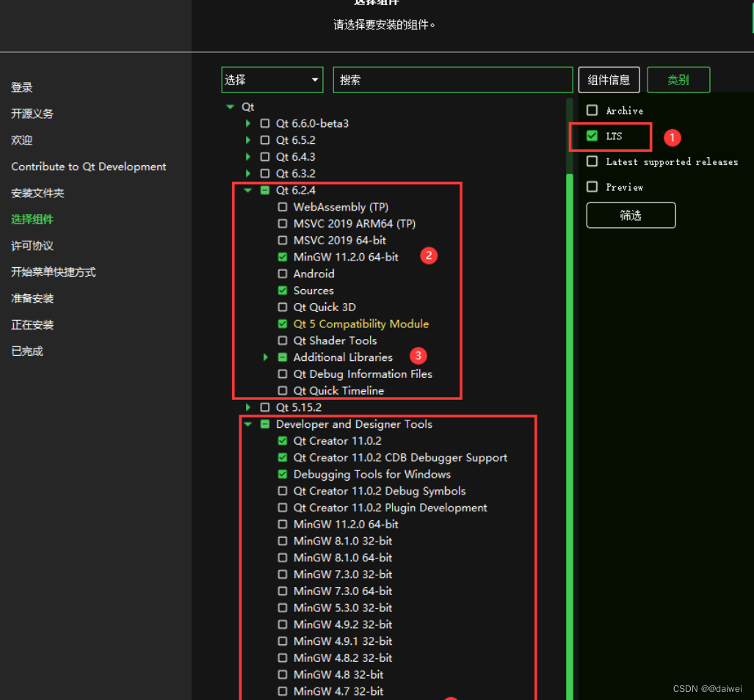Viewport: 754px width, 700px height.
Task: Expand the Qt 6.5.2 node
Action: point(248,140)
